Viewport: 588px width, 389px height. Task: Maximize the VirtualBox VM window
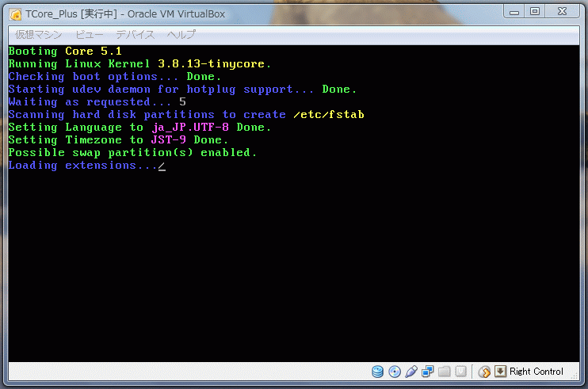coord(535,11)
